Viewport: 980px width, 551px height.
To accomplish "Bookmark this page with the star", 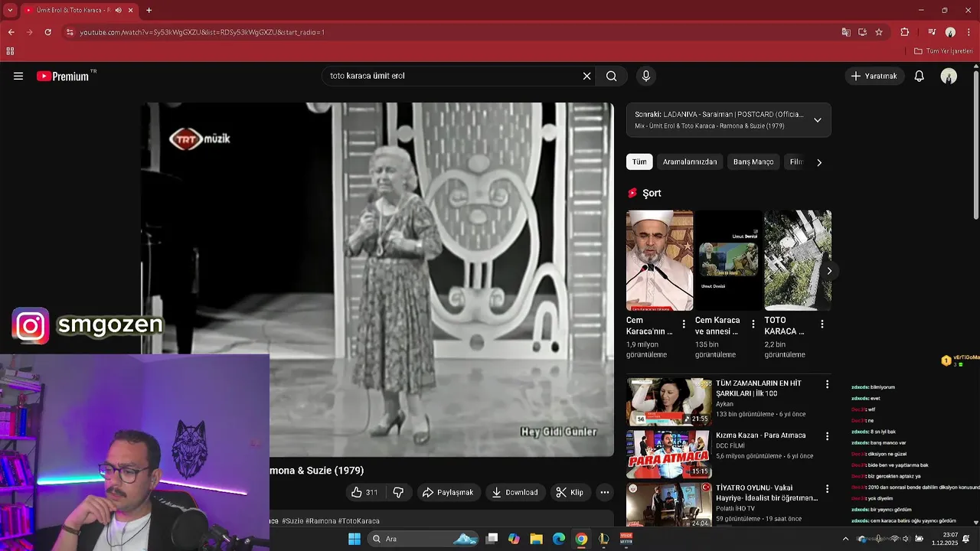I will [879, 32].
